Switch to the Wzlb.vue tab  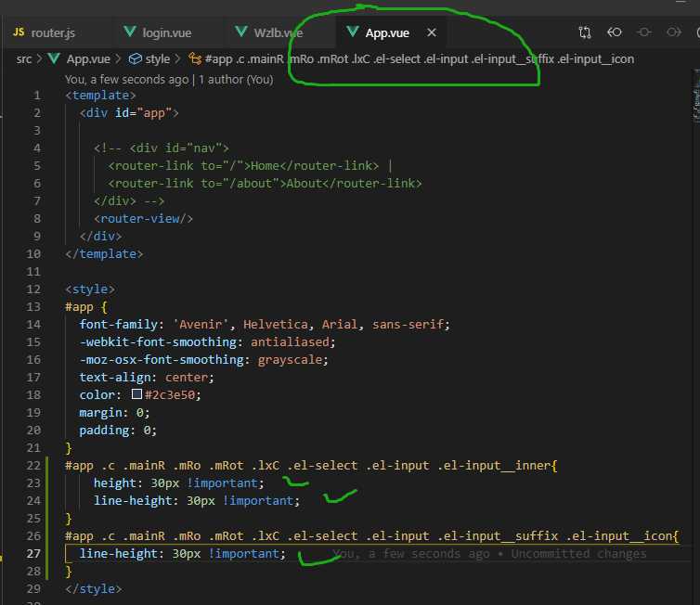[269, 32]
